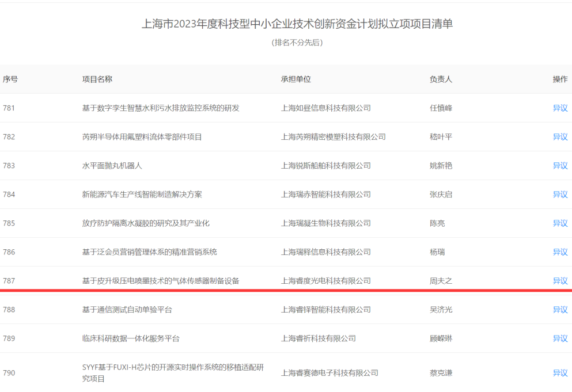Viewport: 572px width, 392px height.
Task: Click serial number 785
Action: point(9,223)
